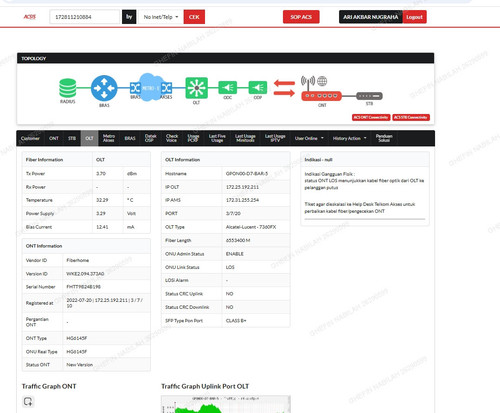The image size is (500, 413).
Task: Click the gray STB device icon
Action: [369, 96]
